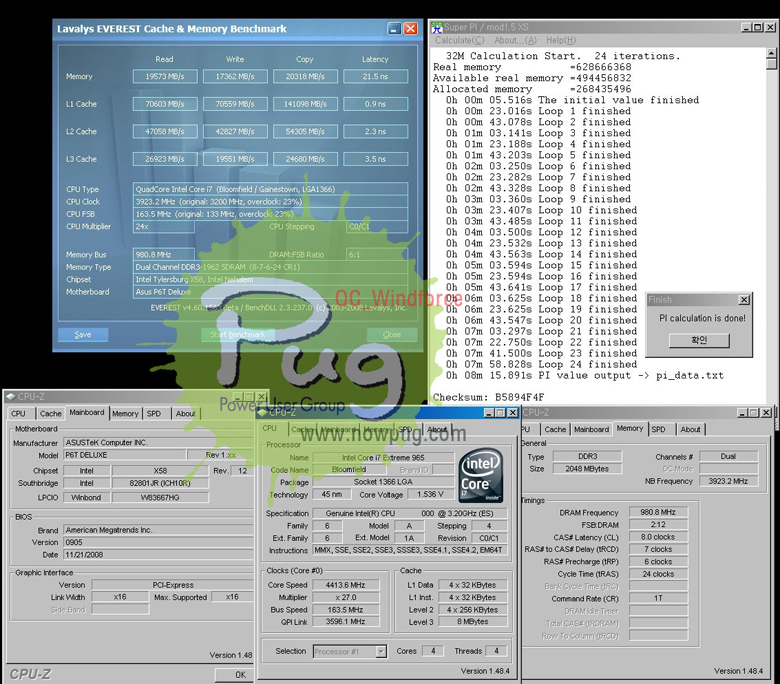Switch to the CPU tab in the left CPU-Z window

click(x=18, y=413)
